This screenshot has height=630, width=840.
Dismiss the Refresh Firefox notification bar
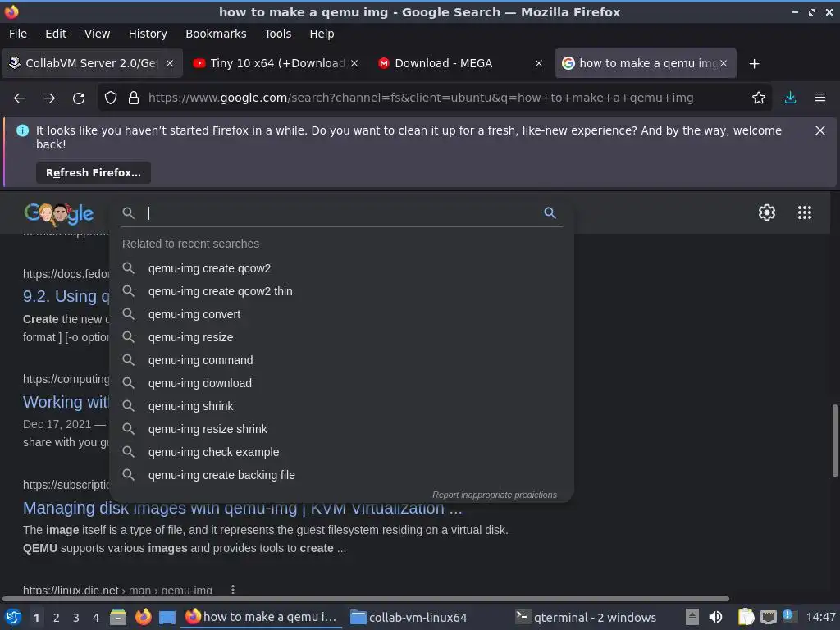pos(819,130)
